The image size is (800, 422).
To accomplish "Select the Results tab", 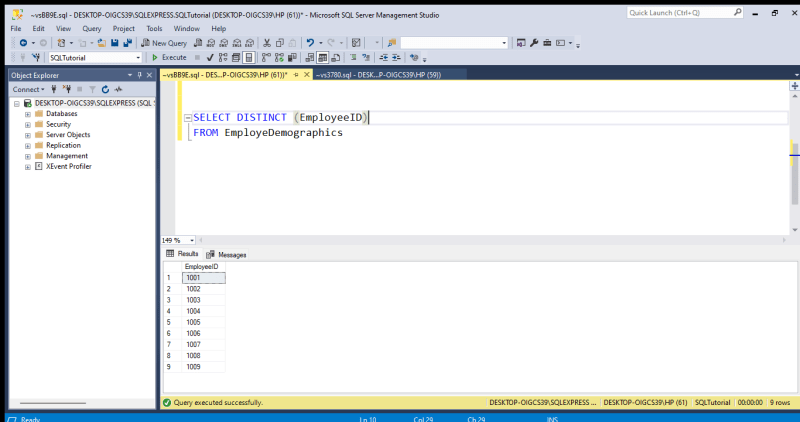I will (182, 254).
